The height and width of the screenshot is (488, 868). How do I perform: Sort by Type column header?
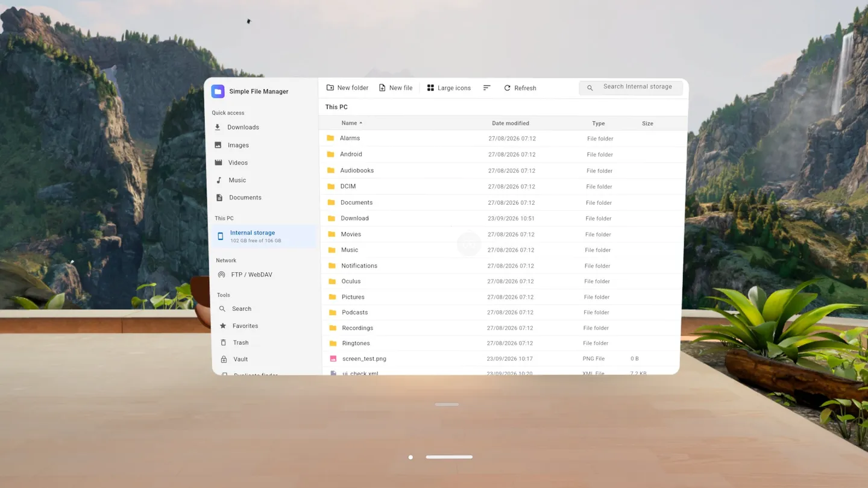[x=598, y=124]
